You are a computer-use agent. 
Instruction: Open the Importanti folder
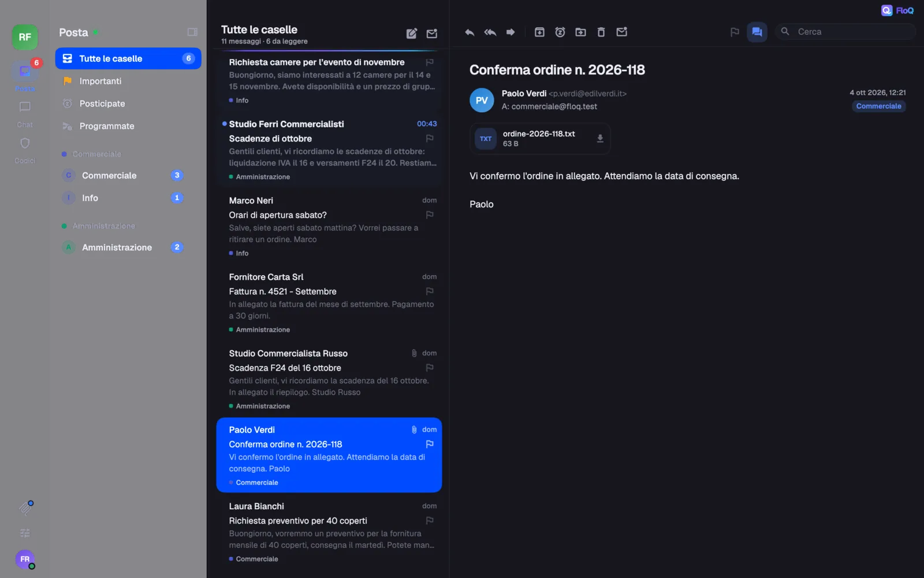(x=128, y=81)
